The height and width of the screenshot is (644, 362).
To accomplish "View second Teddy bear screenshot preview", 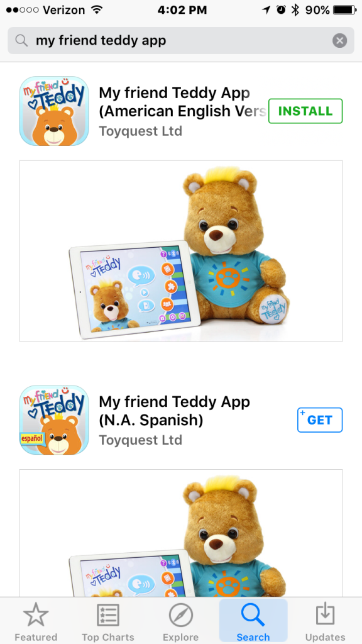I will pyautogui.click(x=181, y=533).
